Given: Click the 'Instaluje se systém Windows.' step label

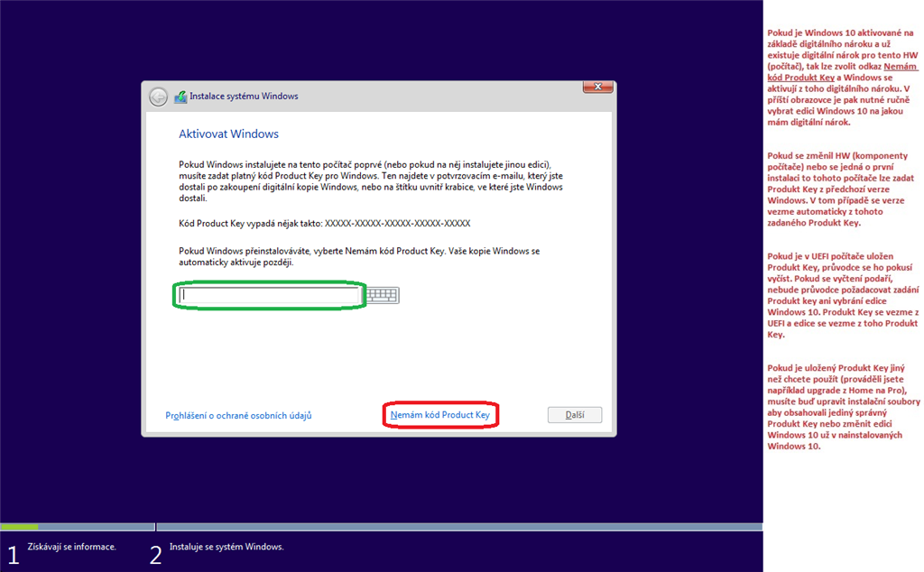Looking at the screenshot, I should pyautogui.click(x=226, y=547).
